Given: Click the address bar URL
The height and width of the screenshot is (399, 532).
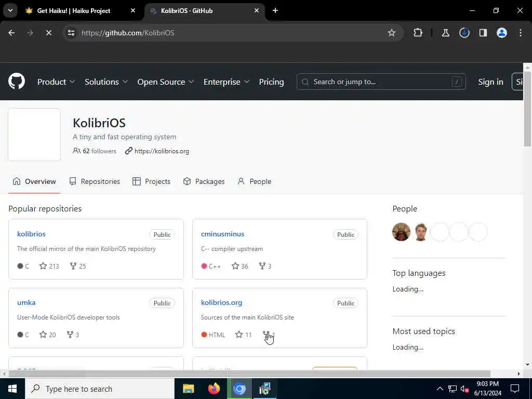Looking at the screenshot, I should pos(128,33).
